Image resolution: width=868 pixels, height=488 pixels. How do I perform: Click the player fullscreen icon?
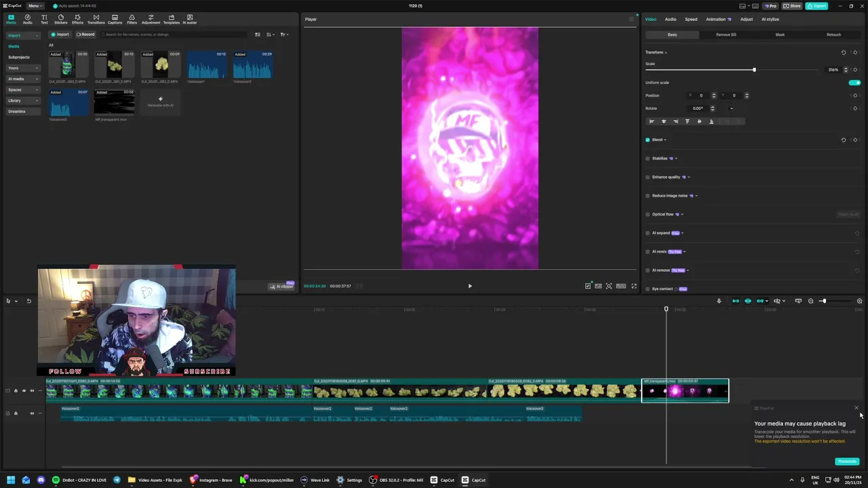point(634,286)
